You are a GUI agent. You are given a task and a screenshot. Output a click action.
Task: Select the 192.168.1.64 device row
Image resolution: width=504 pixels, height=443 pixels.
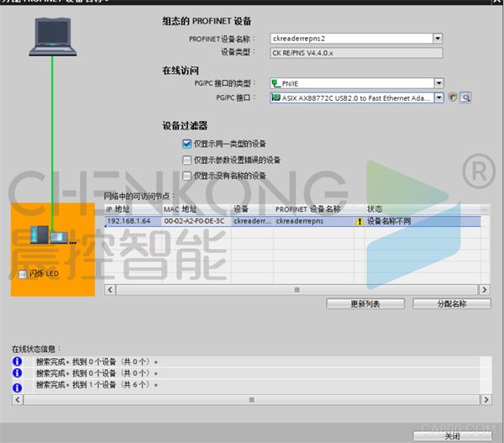point(292,221)
